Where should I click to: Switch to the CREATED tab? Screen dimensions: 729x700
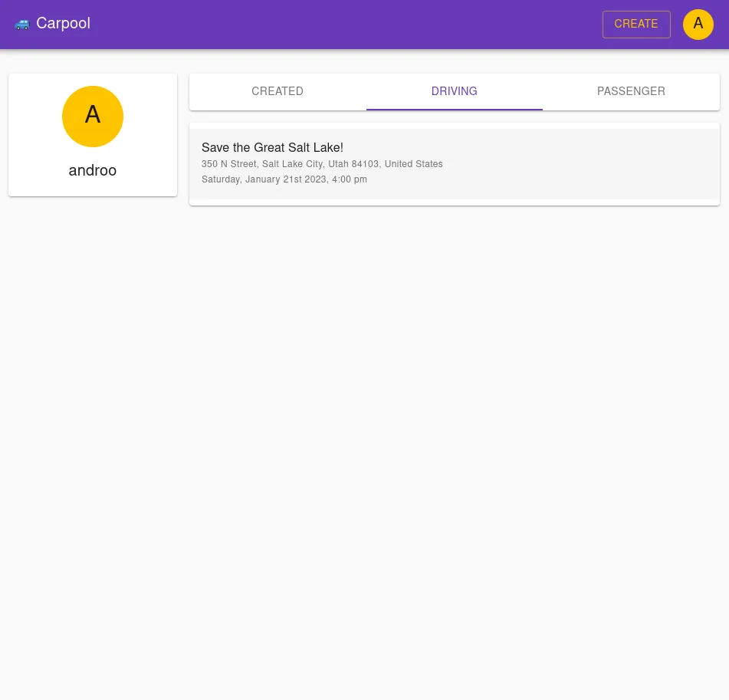pos(277,92)
